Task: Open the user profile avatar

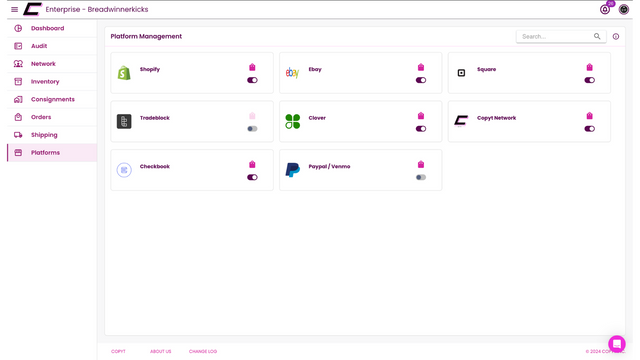Action: [x=624, y=9]
